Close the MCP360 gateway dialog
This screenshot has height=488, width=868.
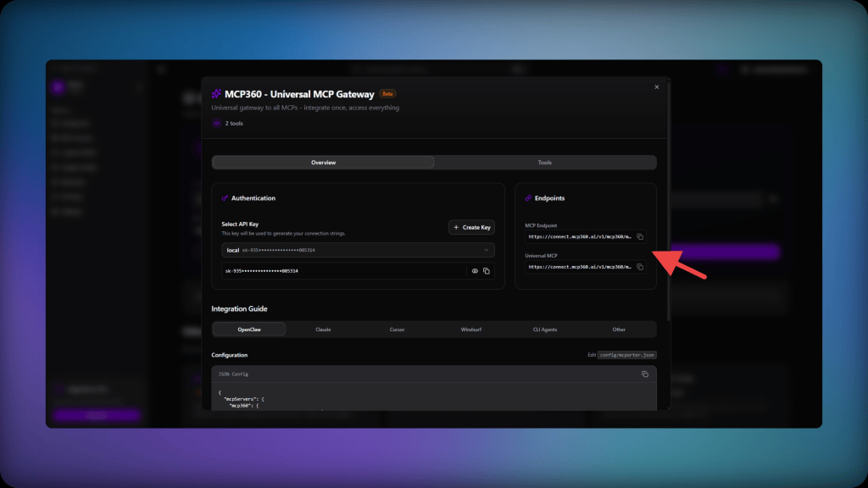(x=657, y=87)
